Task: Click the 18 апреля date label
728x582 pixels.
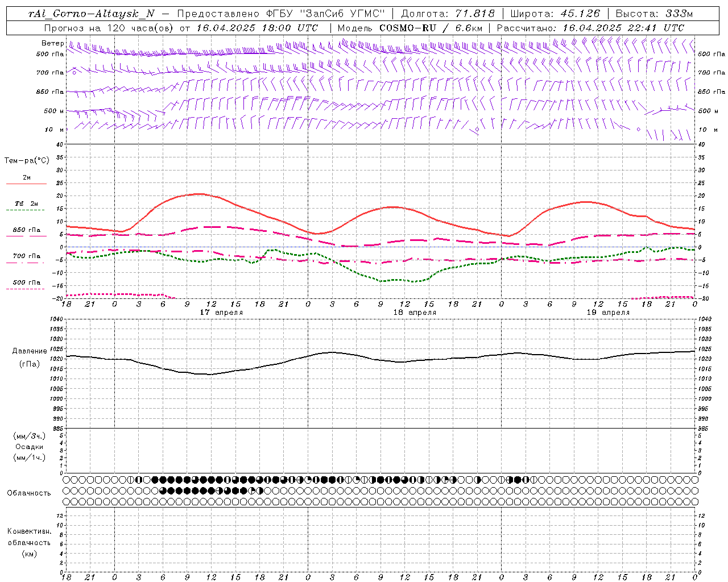Action: pos(415,313)
